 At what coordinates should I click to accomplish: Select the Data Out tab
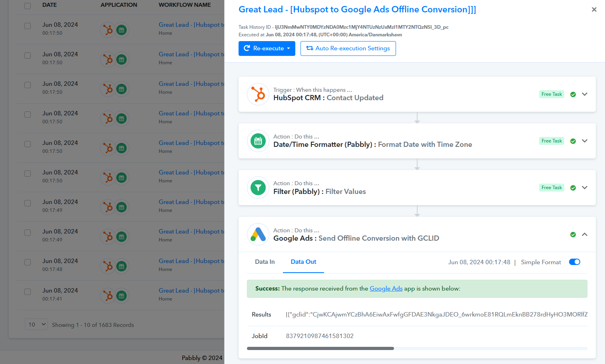tap(303, 262)
